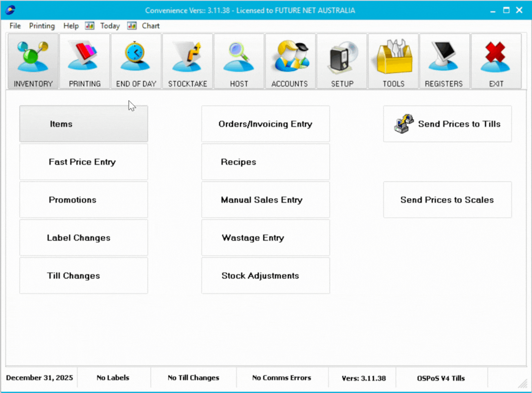Open the Items button

(84, 124)
